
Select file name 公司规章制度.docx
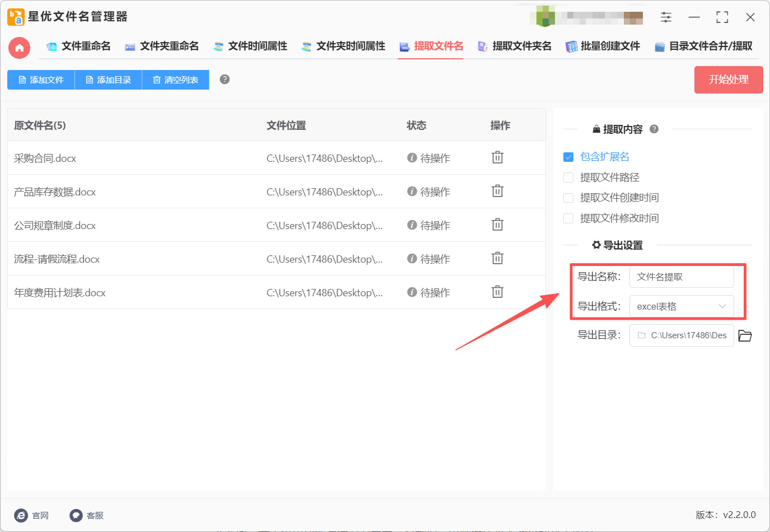55,226
